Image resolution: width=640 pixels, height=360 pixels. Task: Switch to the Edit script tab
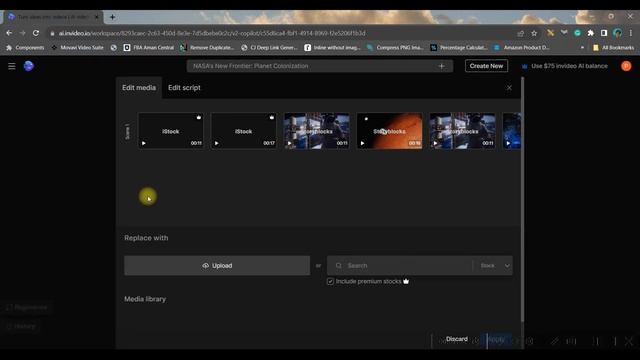184,88
